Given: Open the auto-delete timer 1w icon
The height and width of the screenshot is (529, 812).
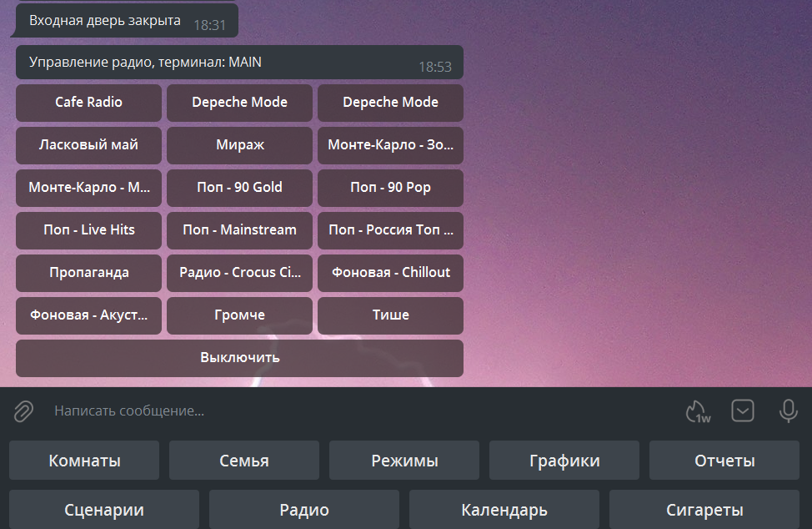Looking at the screenshot, I should tap(698, 411).
